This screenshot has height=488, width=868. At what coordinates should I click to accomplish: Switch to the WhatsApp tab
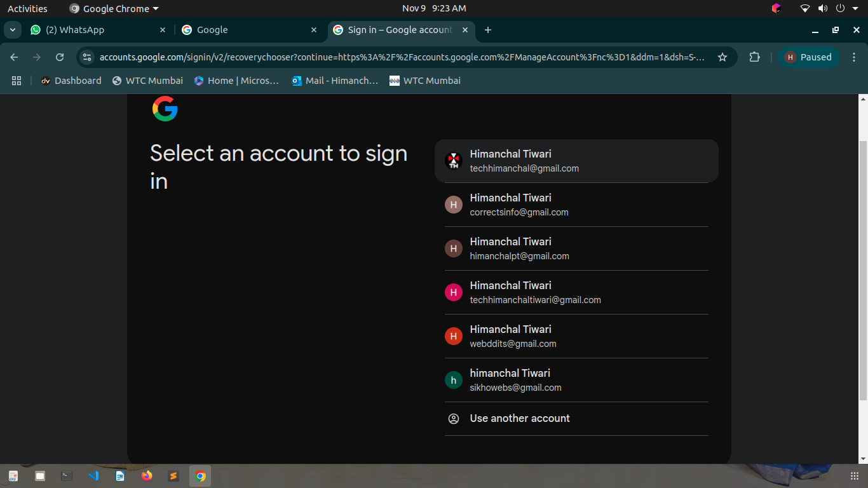(x=98, y=30)
